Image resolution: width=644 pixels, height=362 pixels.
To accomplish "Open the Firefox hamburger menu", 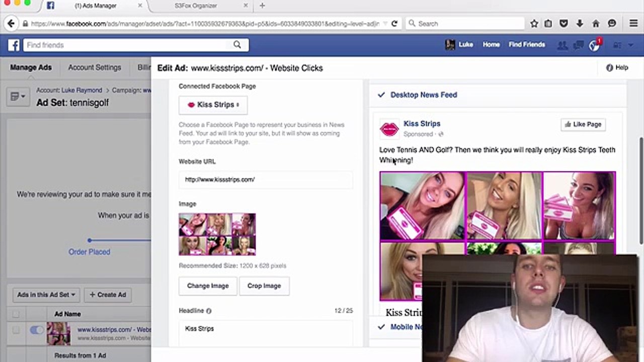I will point(633,24).
